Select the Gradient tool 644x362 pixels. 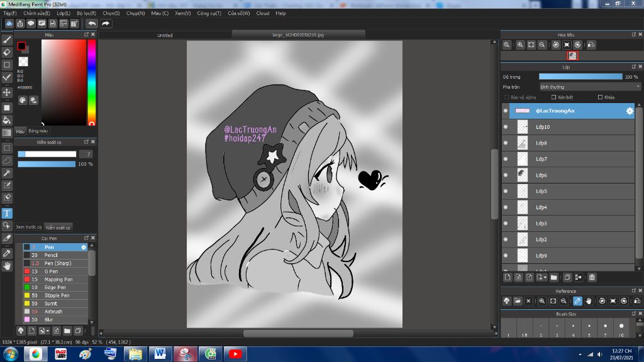coord(7,133)
